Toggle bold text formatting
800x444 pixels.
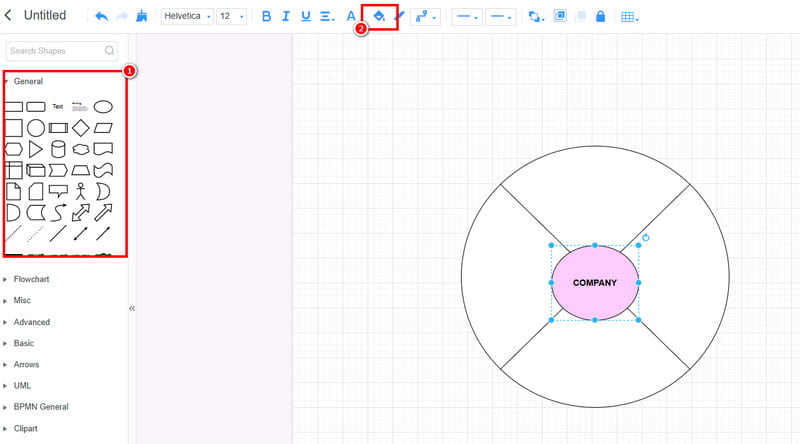coord(265,16)
